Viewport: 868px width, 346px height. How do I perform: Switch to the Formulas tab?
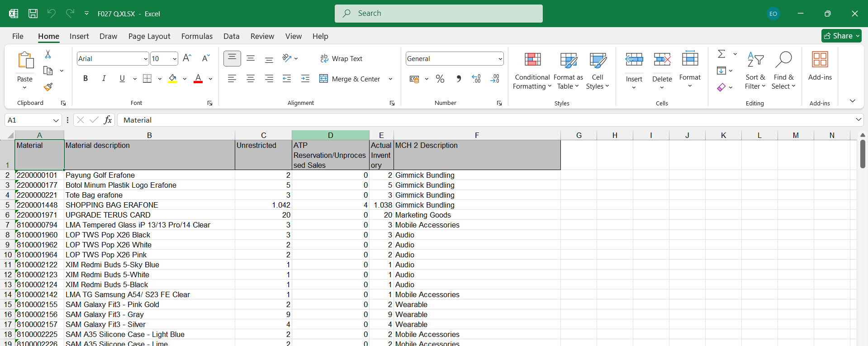[x=197, y=36]
